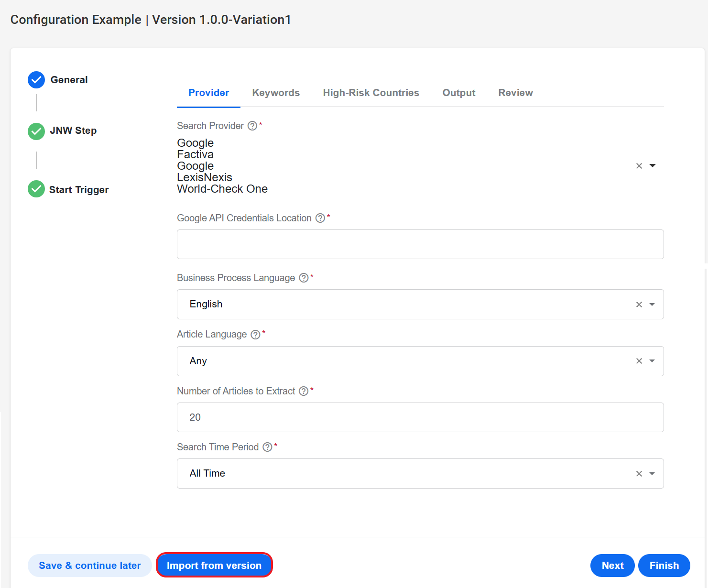Click the Configuration Example version title
Screen dimensions: 708x588
(151, 20)
